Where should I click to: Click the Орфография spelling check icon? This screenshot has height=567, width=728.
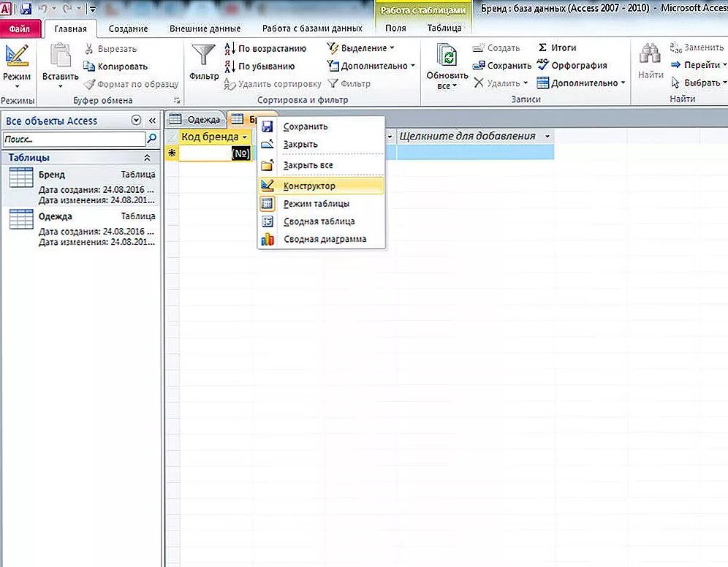point(543,65)
